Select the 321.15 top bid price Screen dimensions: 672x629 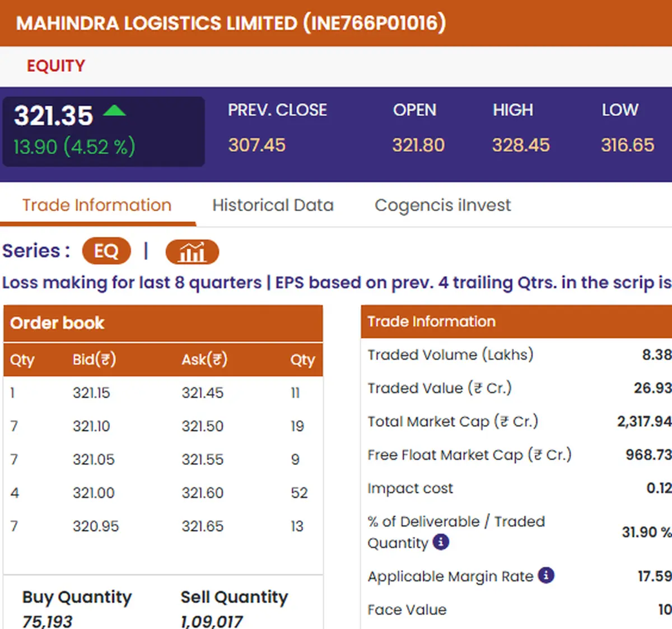pos(91,393)
